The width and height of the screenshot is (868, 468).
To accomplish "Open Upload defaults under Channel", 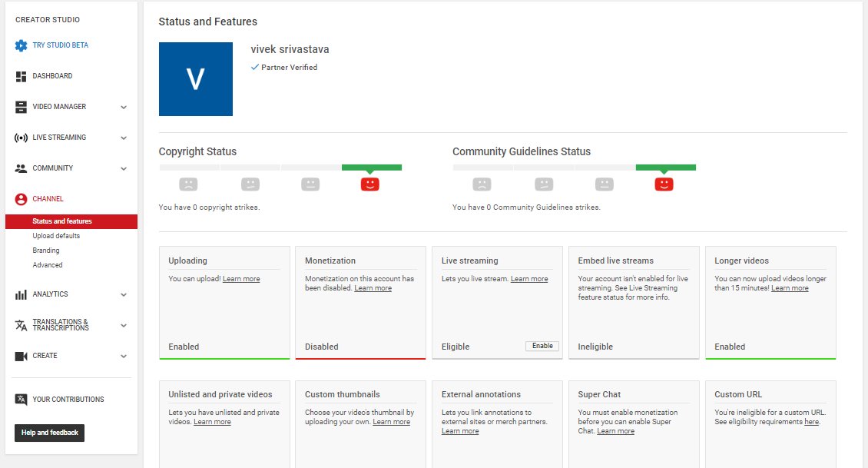I will pyautogui.click(x=56, y=236).
